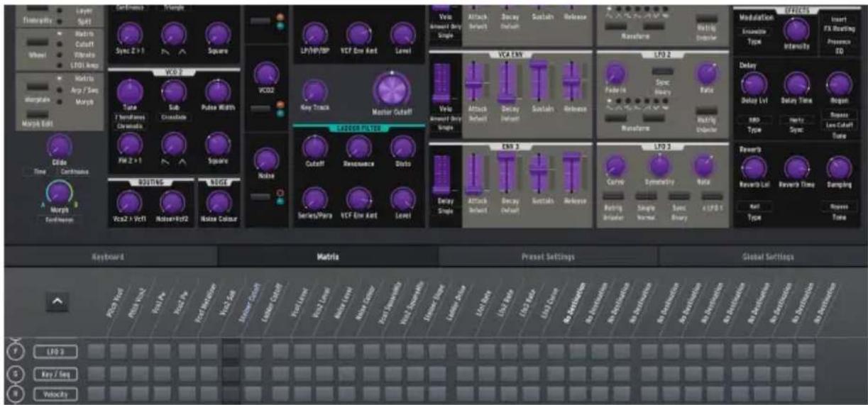Click the LP/HP/BP filter mode knob
The image size is (868, 405).
[x=314, y=33]
